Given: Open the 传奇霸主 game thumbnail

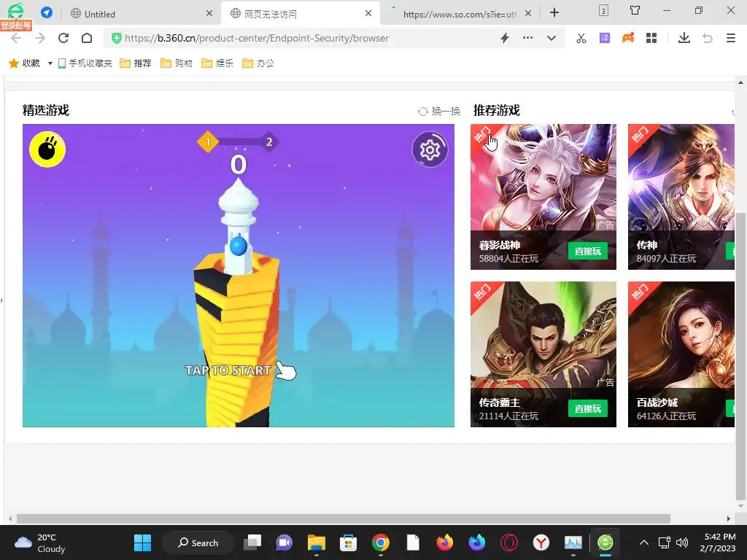Looking at the screenshot, I should pyautogui.click(x=543, y=354).
